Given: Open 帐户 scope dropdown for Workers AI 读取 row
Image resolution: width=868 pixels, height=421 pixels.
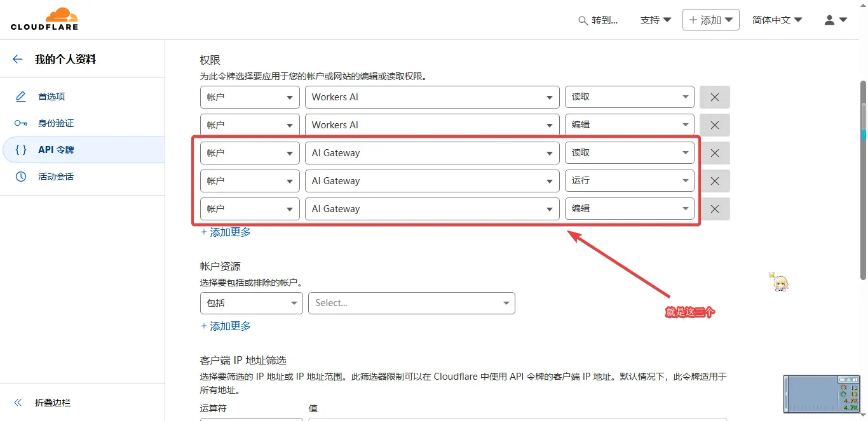Looking at the screenshot, I should click(250, 97).
